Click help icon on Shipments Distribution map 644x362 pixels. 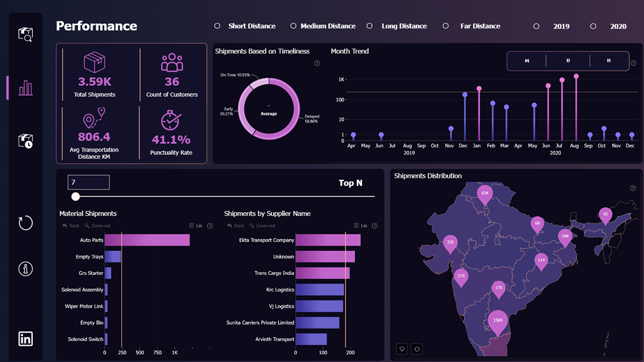[632, 188]
